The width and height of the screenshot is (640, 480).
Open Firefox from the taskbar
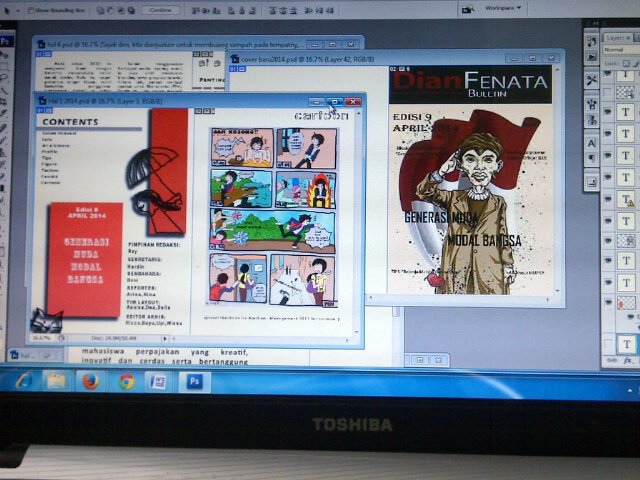click(x=90, y=382)
